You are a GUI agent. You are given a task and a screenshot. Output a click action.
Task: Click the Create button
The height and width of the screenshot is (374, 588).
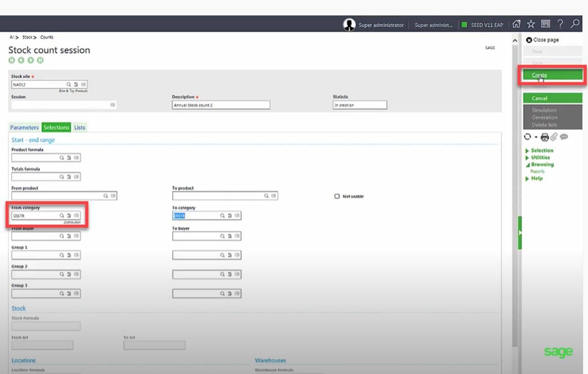[x=552, y=74]
